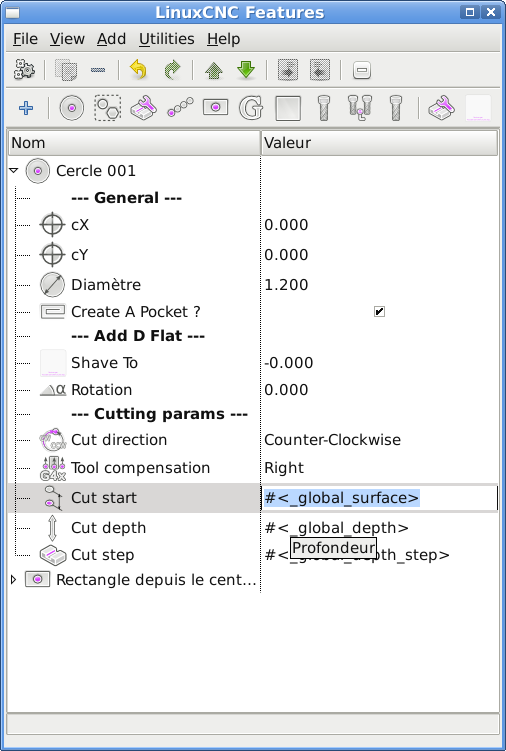This screenshot has width=506, height=751.
Task: Click the wrench pocket icon beside the last blank icon
Action: (441, 108)
